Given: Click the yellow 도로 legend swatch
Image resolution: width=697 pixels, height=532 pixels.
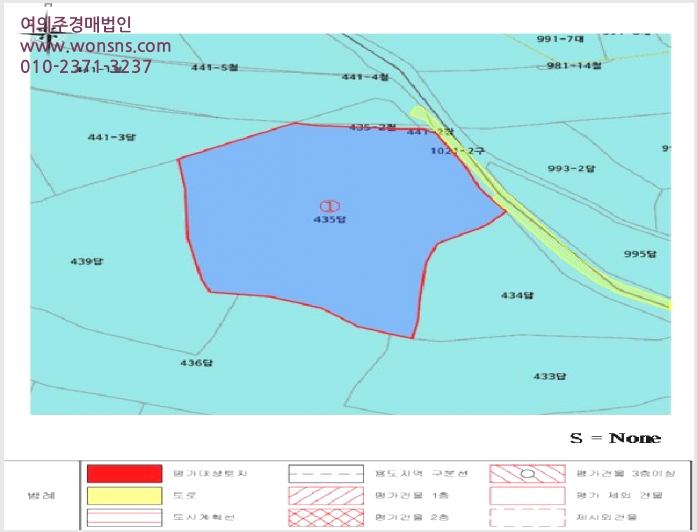Looking at the screenshot, I should 124,496.
